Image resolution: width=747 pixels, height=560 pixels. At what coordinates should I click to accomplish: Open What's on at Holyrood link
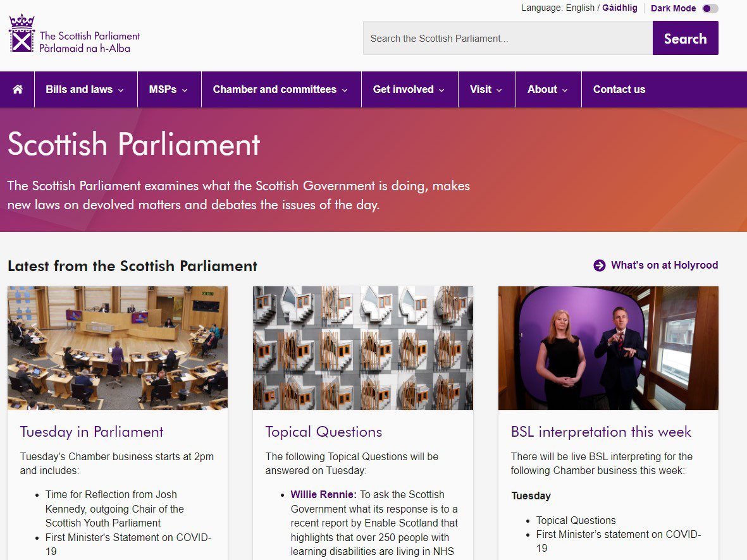pyautogui.click(x=664, y=265)
